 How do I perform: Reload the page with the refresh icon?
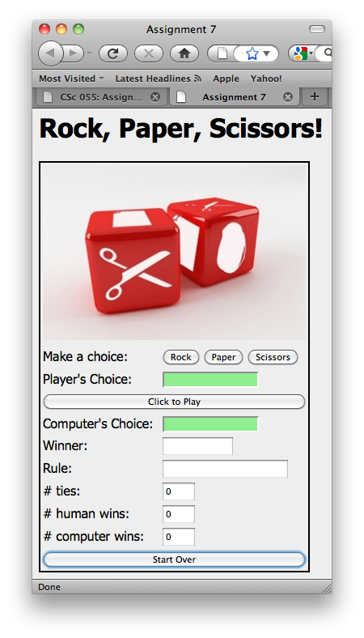pos(112,53)
